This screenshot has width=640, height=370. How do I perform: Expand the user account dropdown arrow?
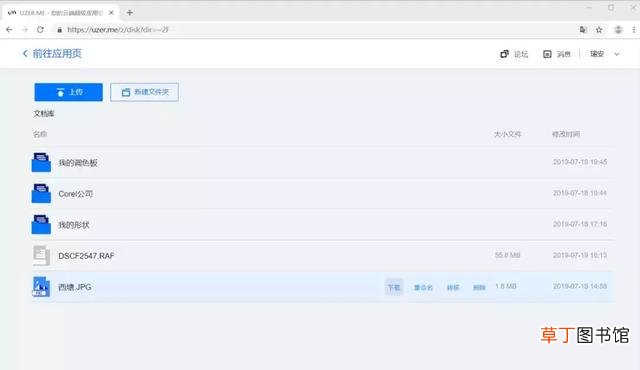tap(617, 54)
